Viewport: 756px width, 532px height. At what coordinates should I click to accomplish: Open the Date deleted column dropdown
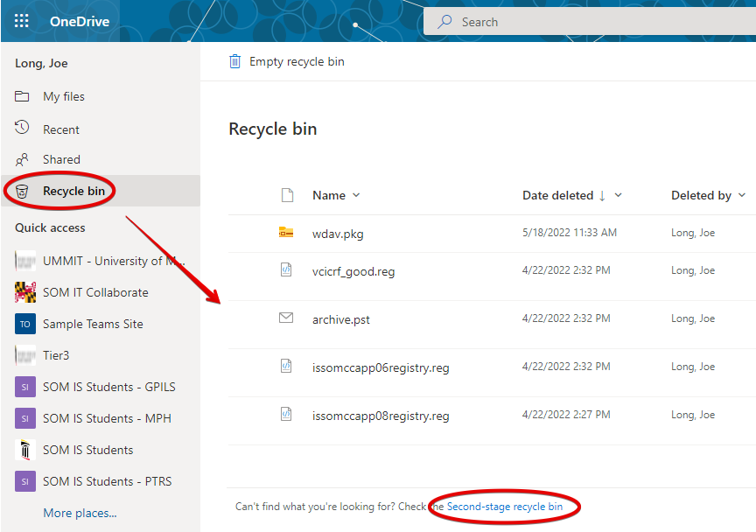tap(619, 195)
